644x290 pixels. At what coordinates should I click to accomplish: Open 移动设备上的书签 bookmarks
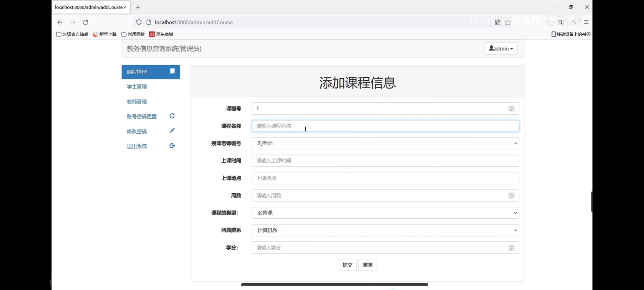pos(571,34)
